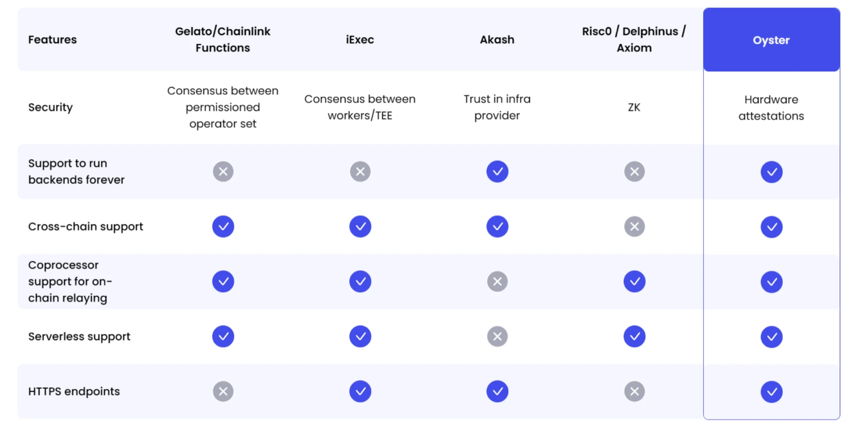This screenshot has width=868, height=448.
Task: Click Risc0 cross icon for cross-chain support
Action: pyautogui.click(x=634, y=226)
